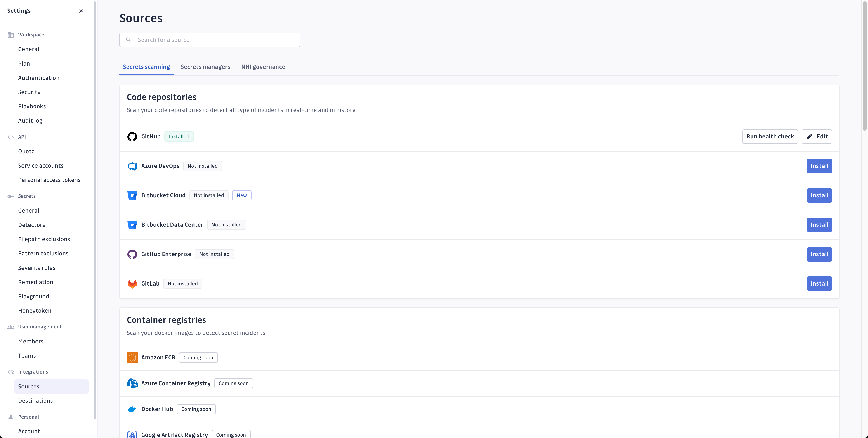Viewport: 868px width, 438px height.
Task: Click the Docker Hub whale logo
Action: [x=132, y=409]
